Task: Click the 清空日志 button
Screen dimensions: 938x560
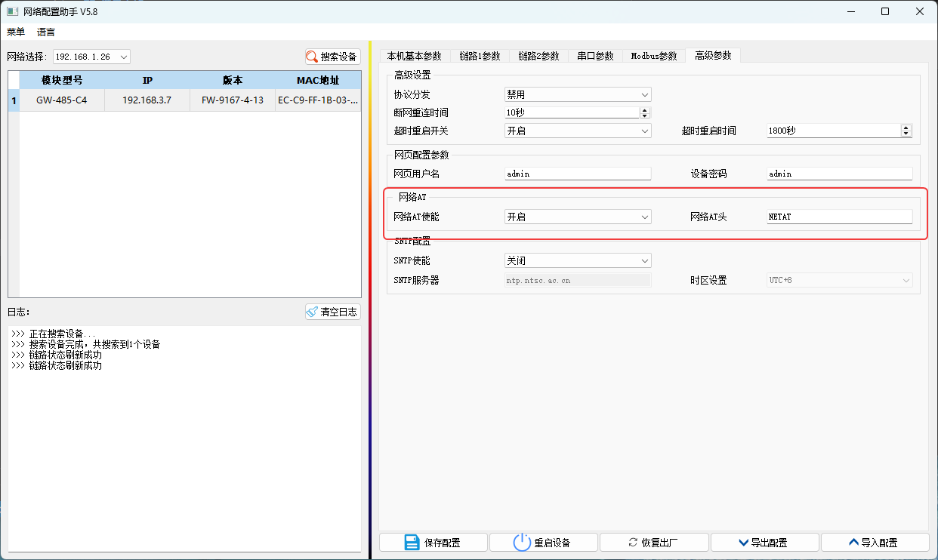Action: click(x=332, y=311)
